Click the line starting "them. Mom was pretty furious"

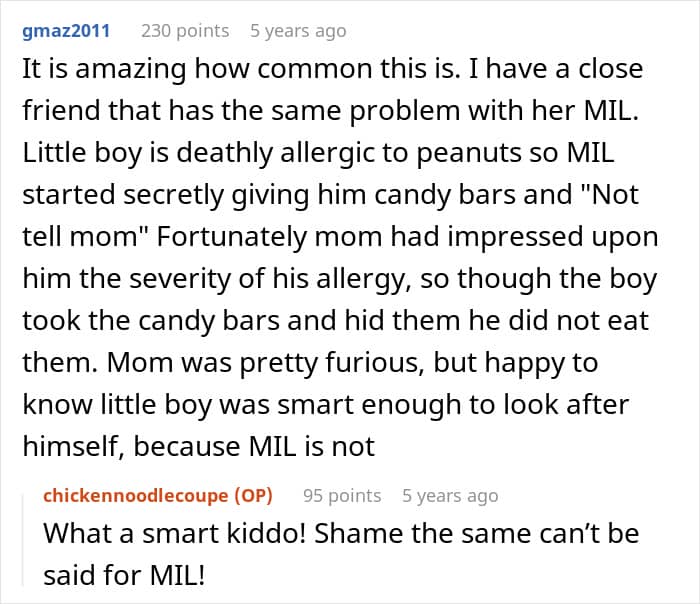coord(311,362)
